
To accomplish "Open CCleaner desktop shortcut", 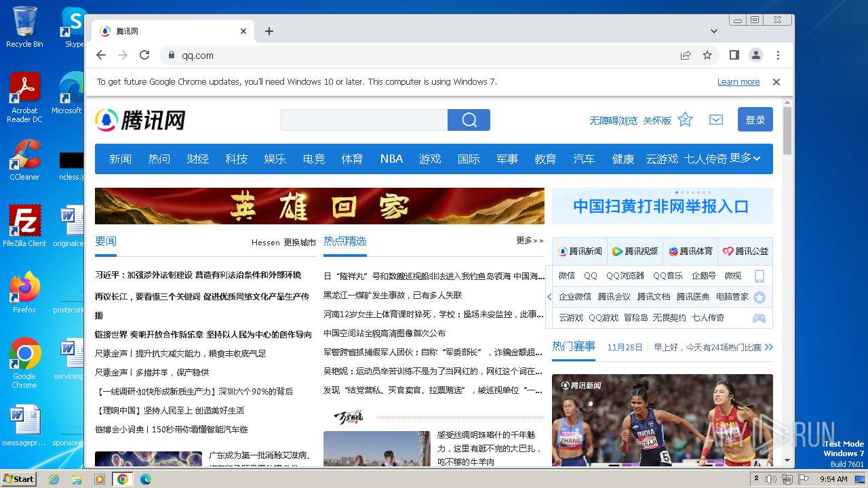I will click(24, 160).
